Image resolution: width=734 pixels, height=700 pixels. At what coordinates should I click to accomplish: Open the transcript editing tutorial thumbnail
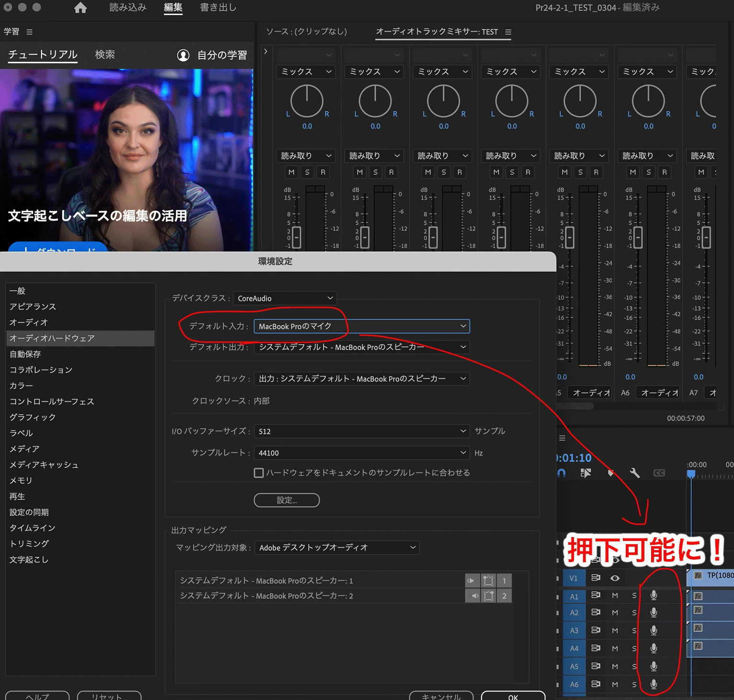(x=126, y=160)
